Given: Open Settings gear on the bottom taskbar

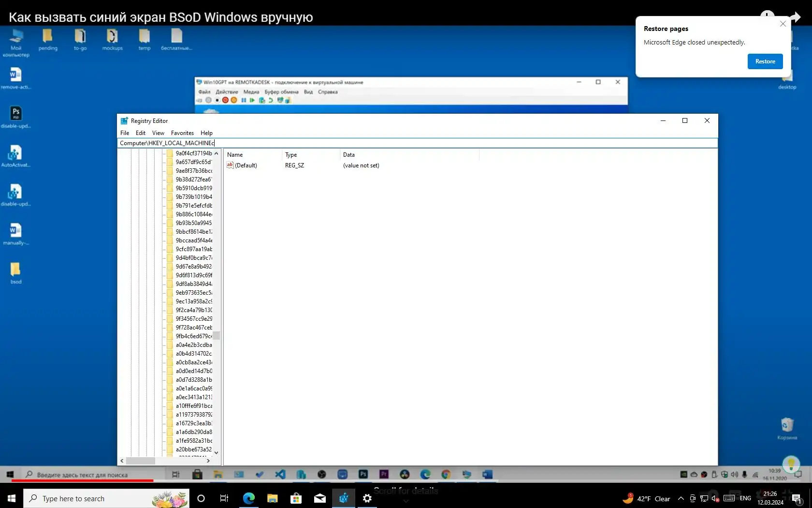Looking at the screenshot, I should (367, 498).
